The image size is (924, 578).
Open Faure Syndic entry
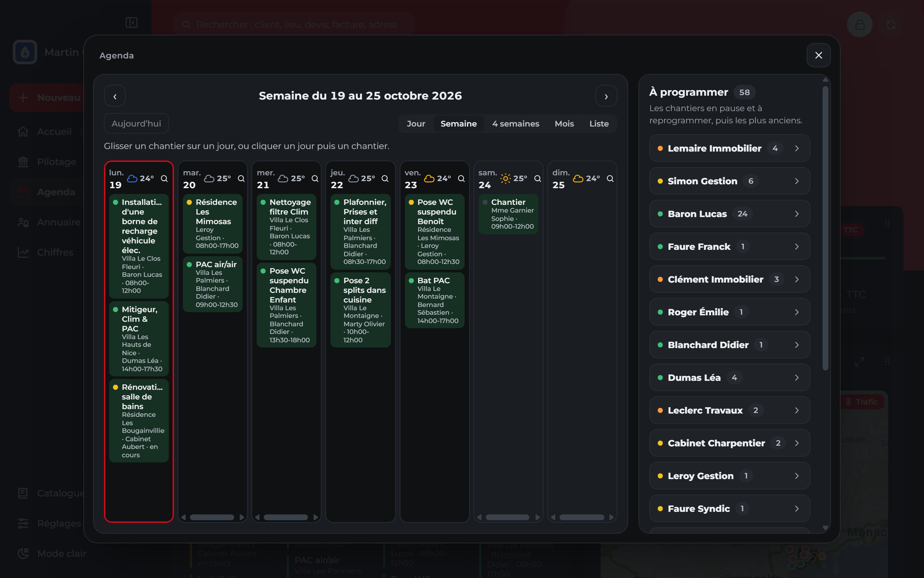pyautogui.click(x=730, y=509)
